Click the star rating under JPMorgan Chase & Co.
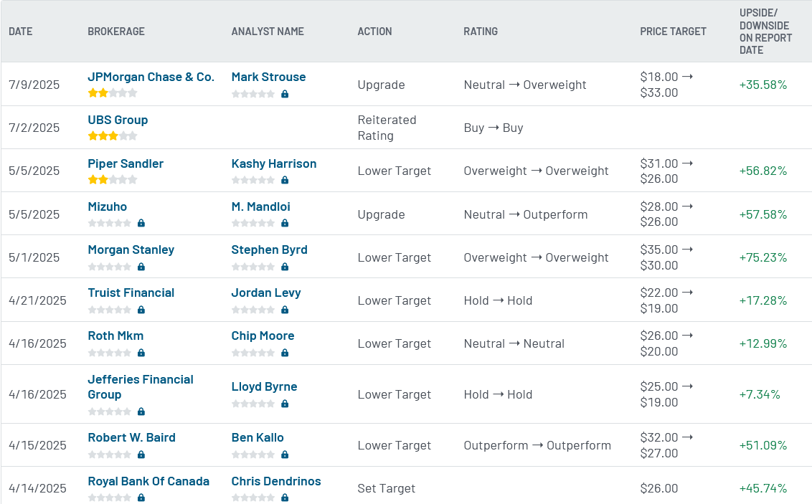The width and height of the screenshot is (812, 504). [x=113, y=93]
